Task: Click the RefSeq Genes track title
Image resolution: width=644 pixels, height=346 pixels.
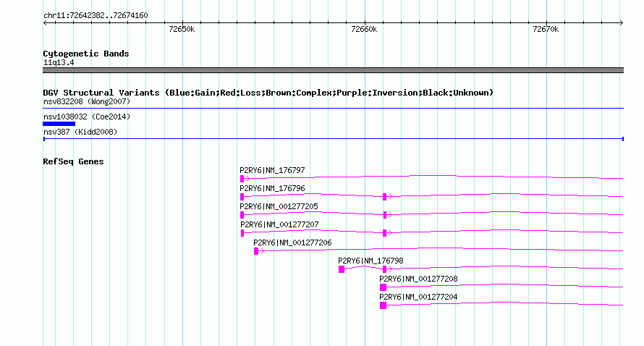Action: point(73,161)
